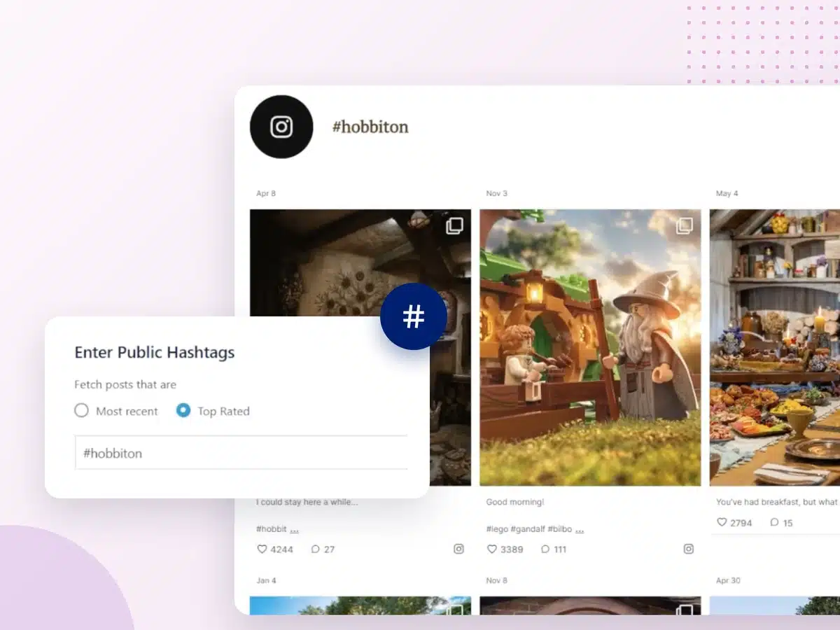Click the "You've had breakfast" caption

777,502
